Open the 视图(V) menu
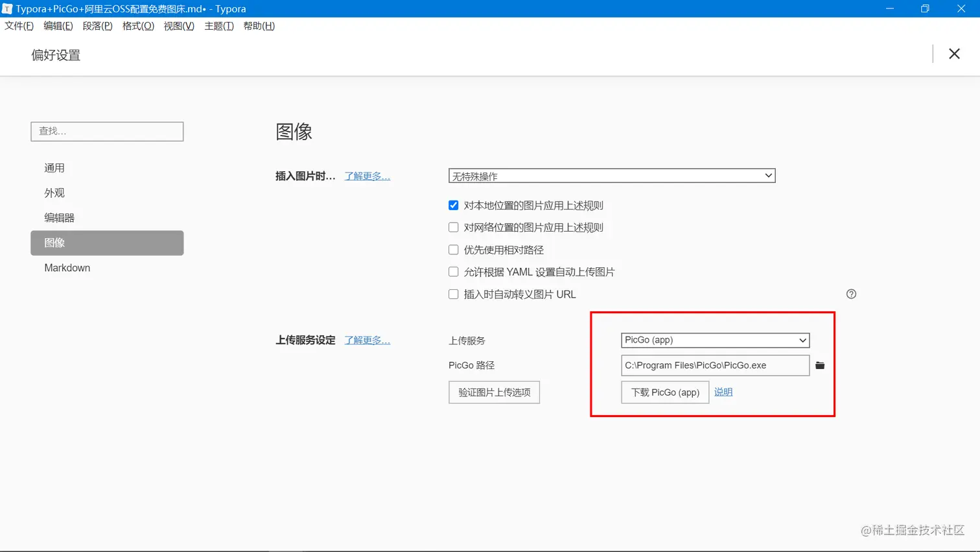The width and height of the screenshot is (980, 552). [179, 26]
